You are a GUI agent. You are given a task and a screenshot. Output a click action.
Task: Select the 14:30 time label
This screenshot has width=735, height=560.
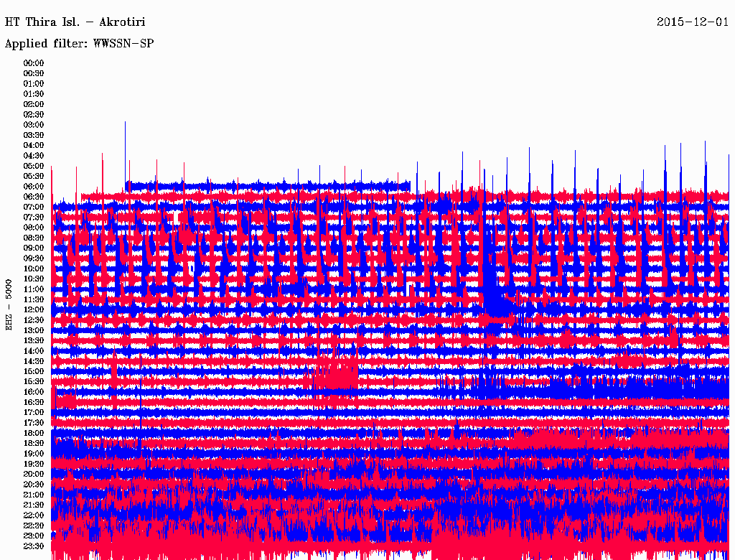pyautogui.click(x=34, y=362)
